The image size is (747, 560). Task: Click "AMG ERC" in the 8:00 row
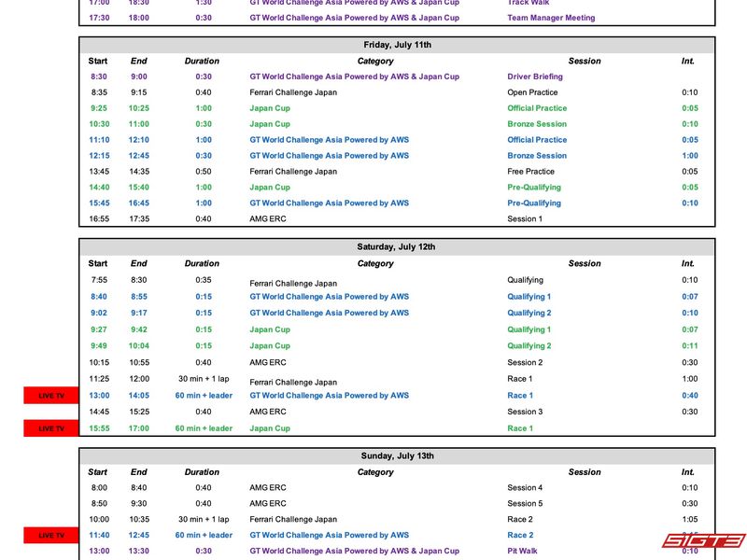tap(268, 487)
